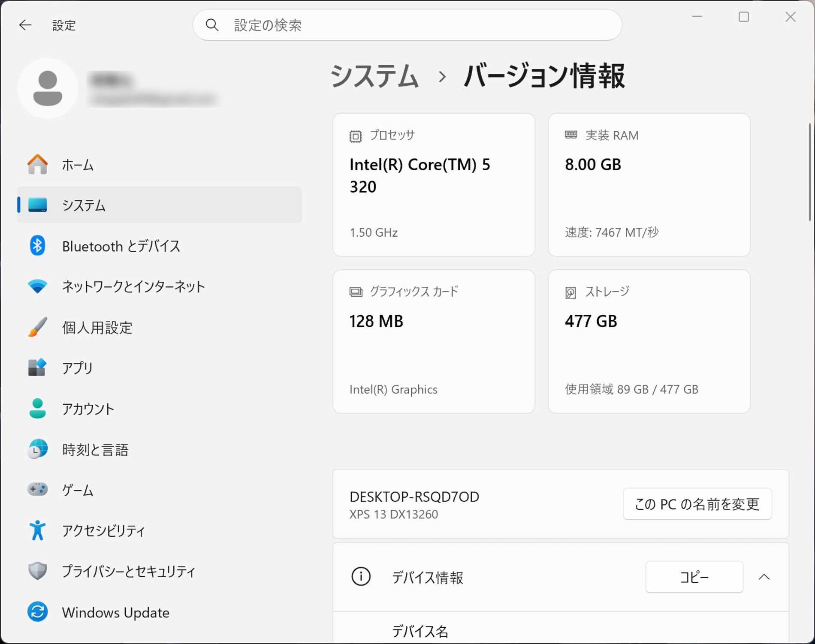Viewport: 815px width, 644px height.
Task: Click the 1.50 GHz text
Action: 373,232
